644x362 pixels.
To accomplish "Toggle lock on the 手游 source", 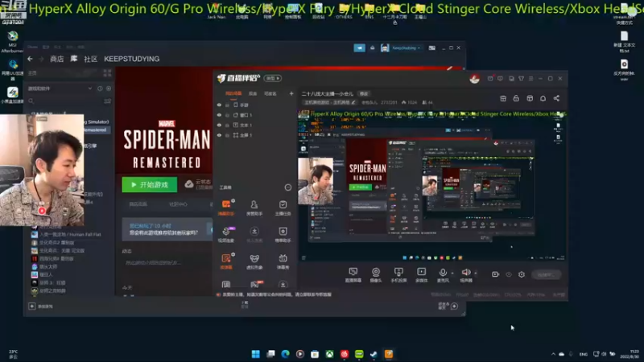I will [x=227, y=105].
